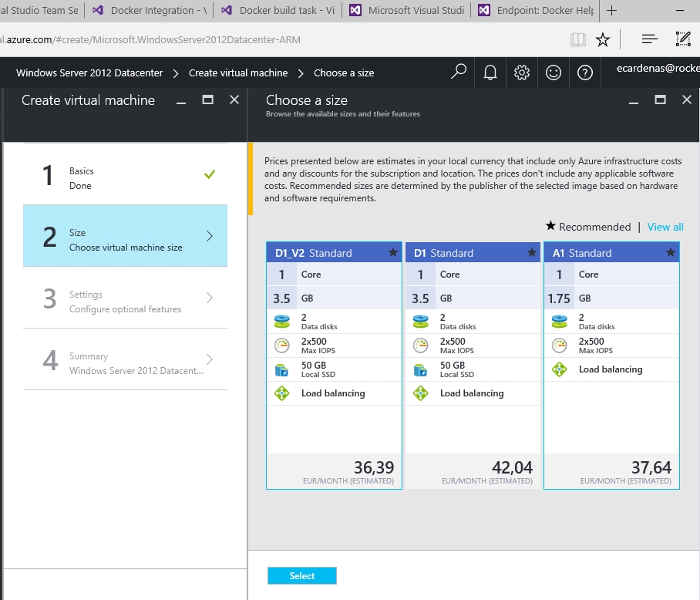Click the Select button
This screenshot has width=700, height=600.
pos(301,575)
